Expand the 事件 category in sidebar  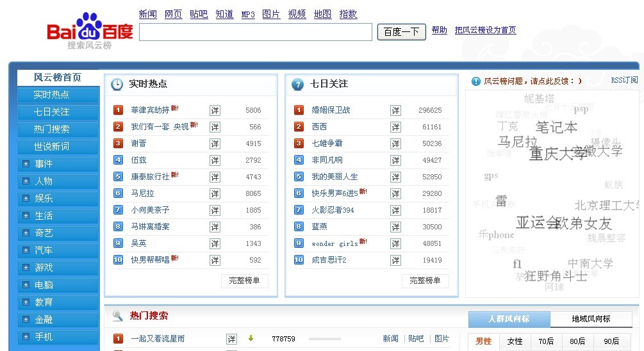click(x=26, y=164)
